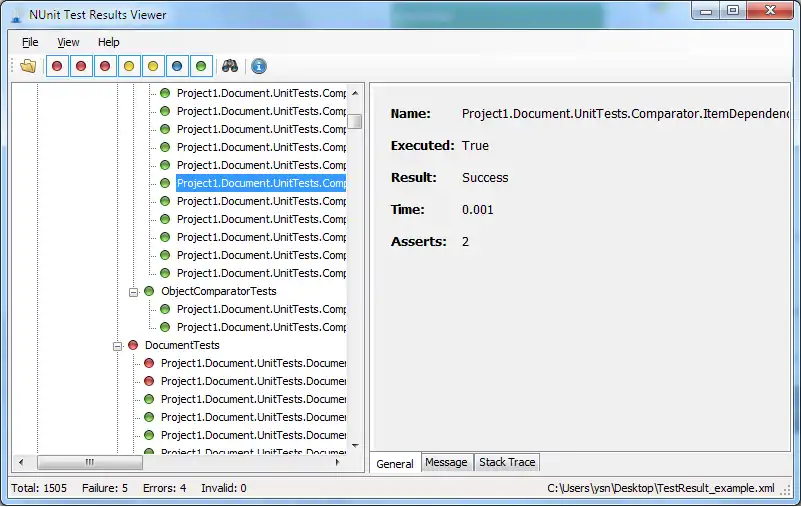This screenshot has width=801, height=507.
Task: Click the tree's vertical scrollbar thumb
Action: [355, 122]
